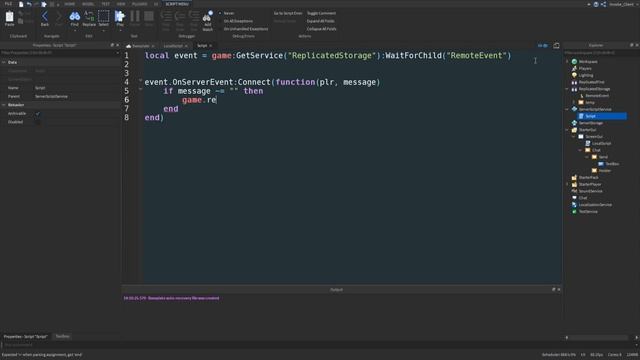
Task: Click the Select dashed-box icon
Action: (104, 17)
